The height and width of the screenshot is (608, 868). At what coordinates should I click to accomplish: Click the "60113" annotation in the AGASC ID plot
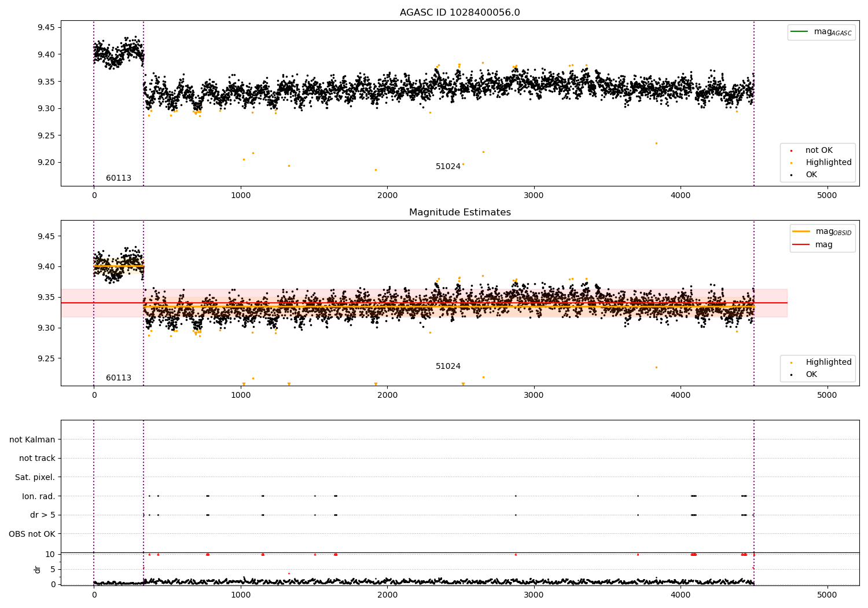119,178
